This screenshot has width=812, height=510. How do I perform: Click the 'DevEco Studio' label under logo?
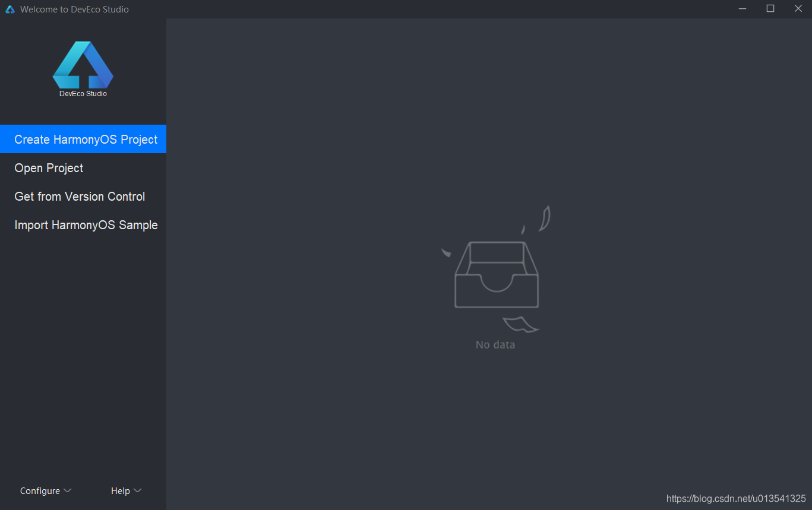pos(83,94)
